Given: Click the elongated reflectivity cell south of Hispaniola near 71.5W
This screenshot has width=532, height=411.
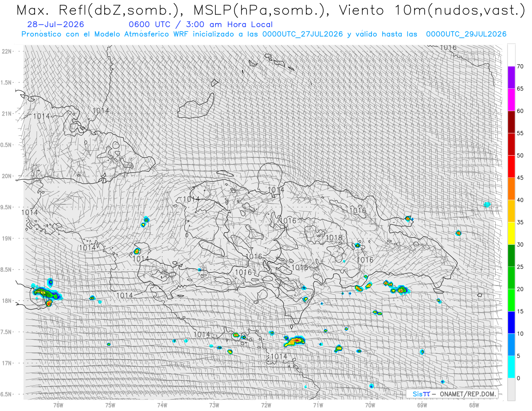Looking at the screenshot, I should pyautogui.click(x=295, y=341).
